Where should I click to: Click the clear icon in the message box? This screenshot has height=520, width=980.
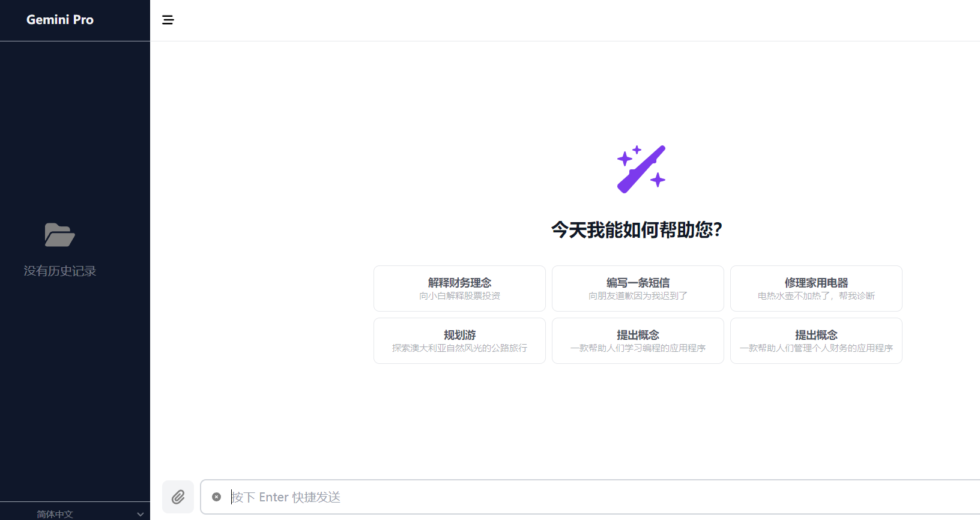[217, 497]
